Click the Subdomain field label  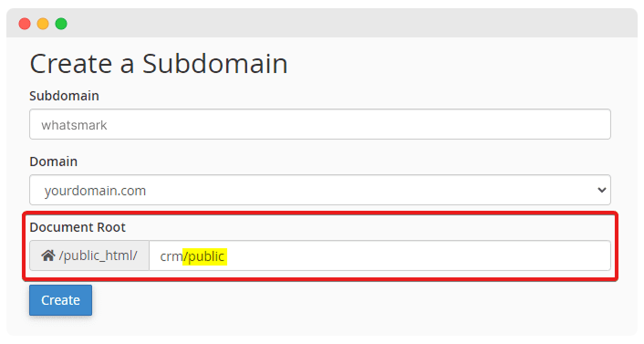click(x=64, y=96)
